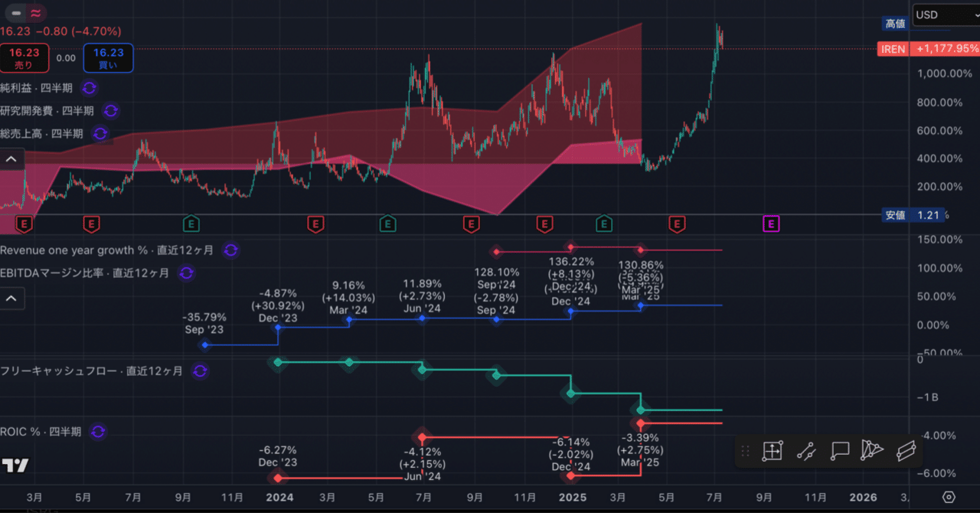Grab the drawing toolbar drag handle dots
The width and height of the screenshot is (980, 513).
click(x=745, y=451)
